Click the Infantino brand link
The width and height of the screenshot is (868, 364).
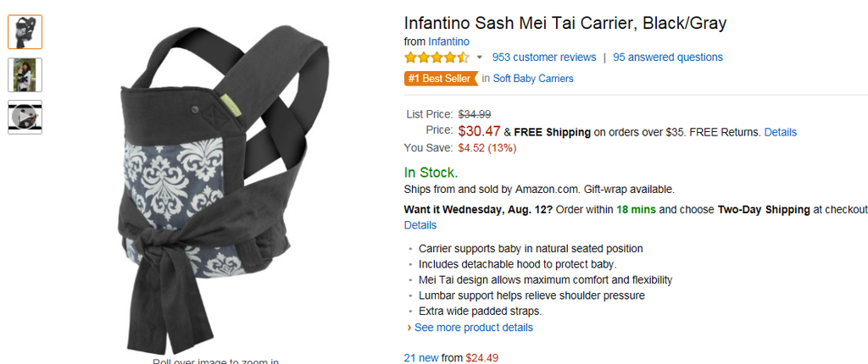(x=448, y=41)
